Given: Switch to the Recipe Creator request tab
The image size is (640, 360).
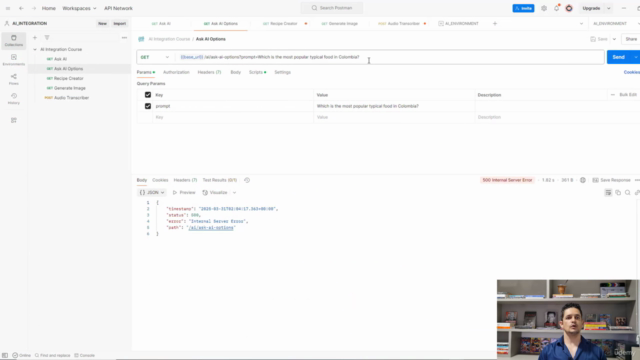Looking at the screenshot, I should pyautogui.click(x=280, y=24).
